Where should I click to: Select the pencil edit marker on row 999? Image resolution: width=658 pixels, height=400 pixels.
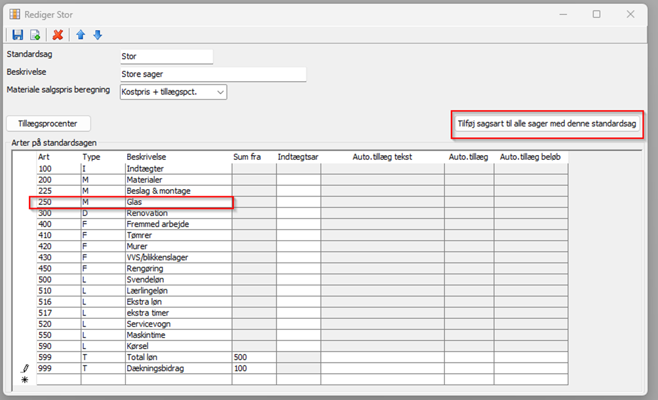click(x=25, y=369)
